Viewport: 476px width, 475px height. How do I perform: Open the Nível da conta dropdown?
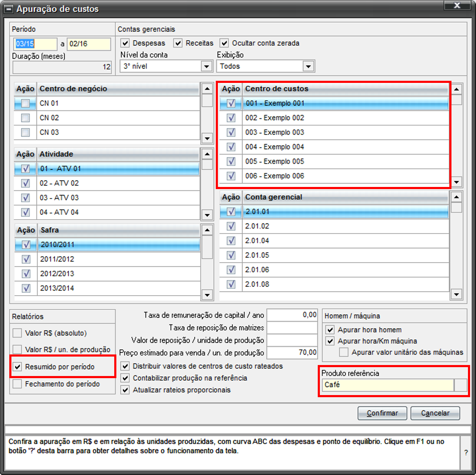tap(206, 66)
